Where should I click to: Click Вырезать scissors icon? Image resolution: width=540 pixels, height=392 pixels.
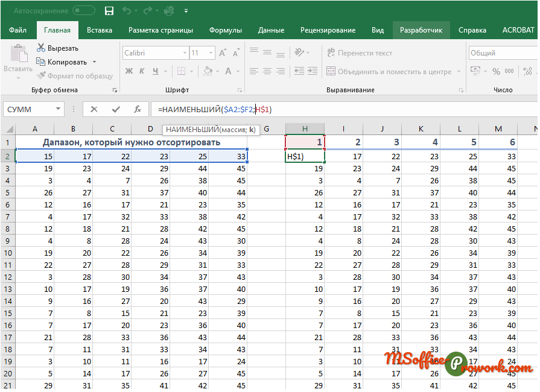[x=41, y=48]
